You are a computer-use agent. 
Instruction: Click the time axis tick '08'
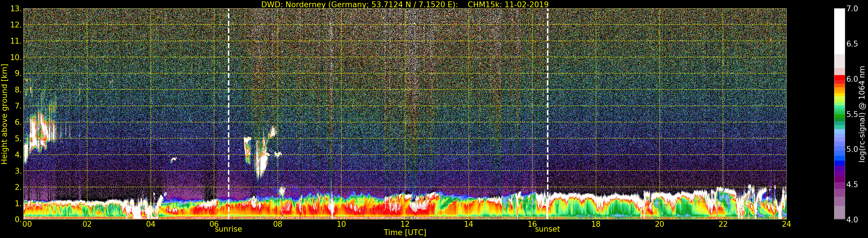[x=278, y=224]
